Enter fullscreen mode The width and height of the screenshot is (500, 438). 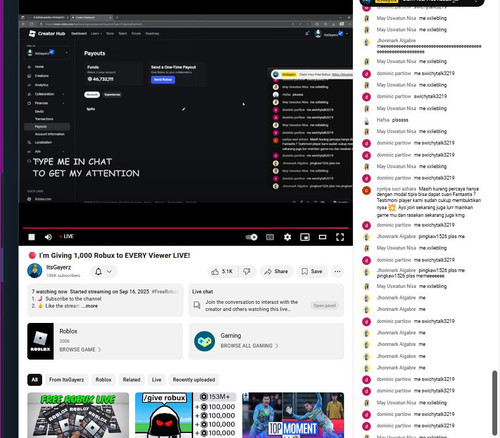coord(340,237)
